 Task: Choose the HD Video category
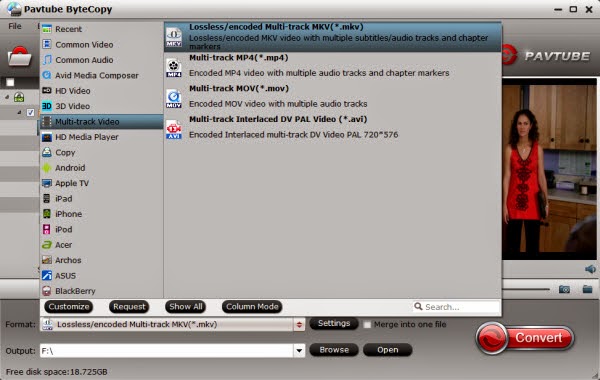click(x=101, y=91)
